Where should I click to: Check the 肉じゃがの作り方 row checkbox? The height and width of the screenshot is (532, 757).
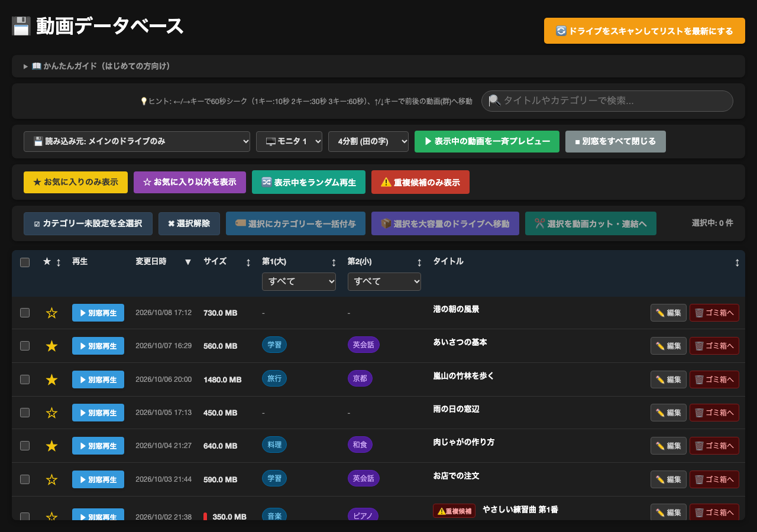click(x=25, y=446)
